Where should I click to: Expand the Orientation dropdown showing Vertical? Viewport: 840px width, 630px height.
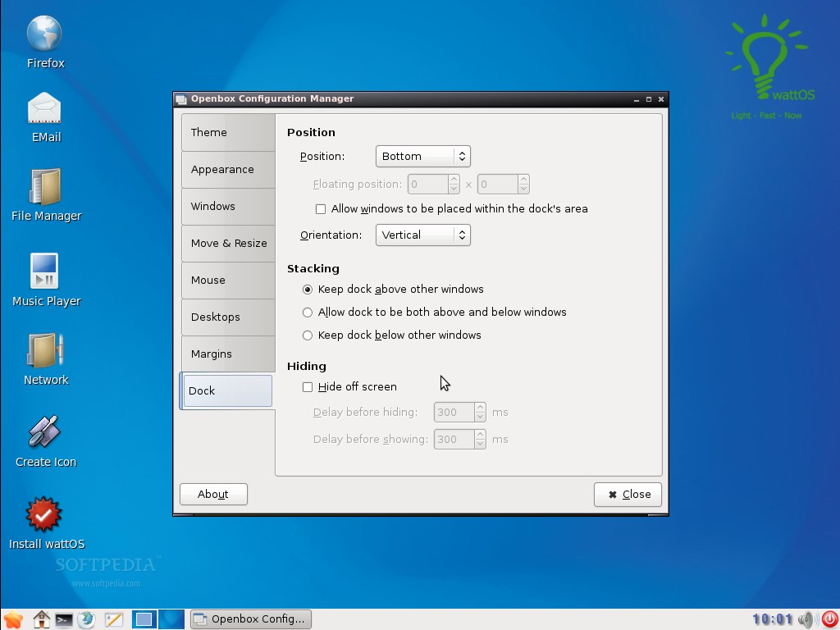[x=422, y=235]
